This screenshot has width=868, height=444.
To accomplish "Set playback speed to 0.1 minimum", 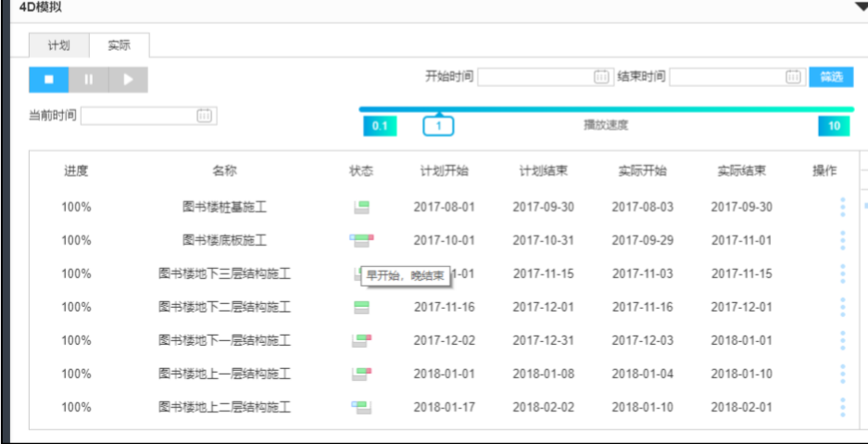I will click(x=380, y=126).
